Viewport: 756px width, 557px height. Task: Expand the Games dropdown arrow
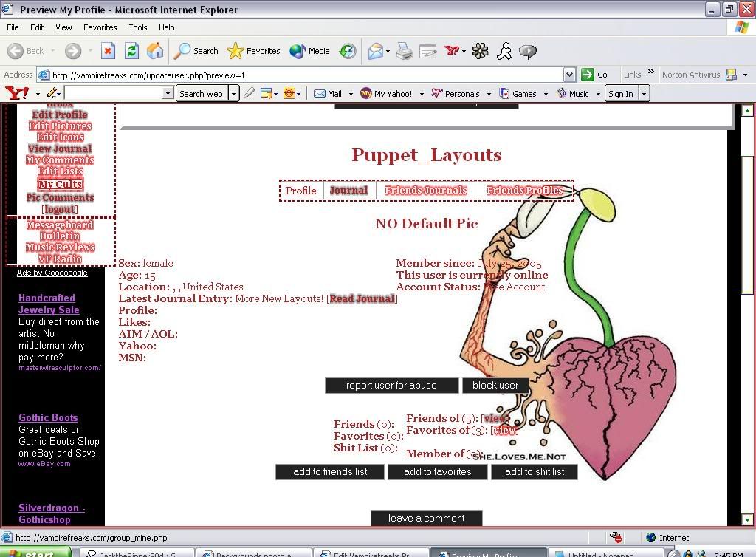click(546, 94)
